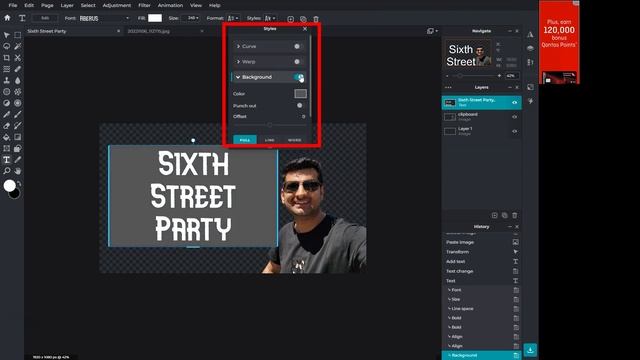This screenshot has height=360, width=640.
Task: Click the duplicate text icon in options bar
Action: pos(303,19)
